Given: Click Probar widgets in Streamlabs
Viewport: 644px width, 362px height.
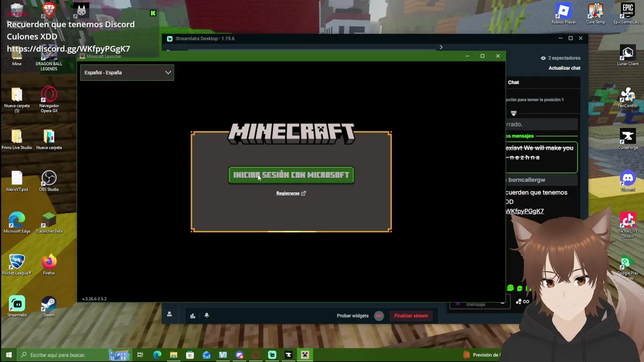Looking at the screenshot, I should point(353,316).
